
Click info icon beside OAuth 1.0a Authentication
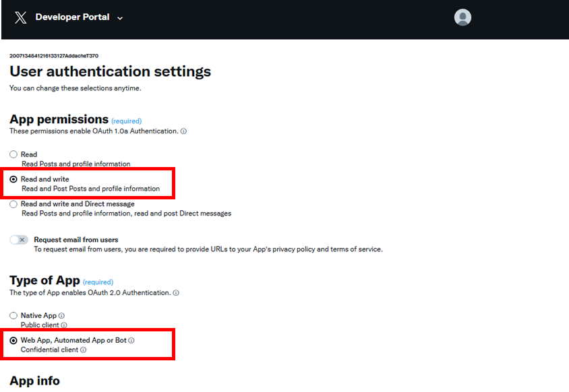pyautogui.click(x=183, y=131)
